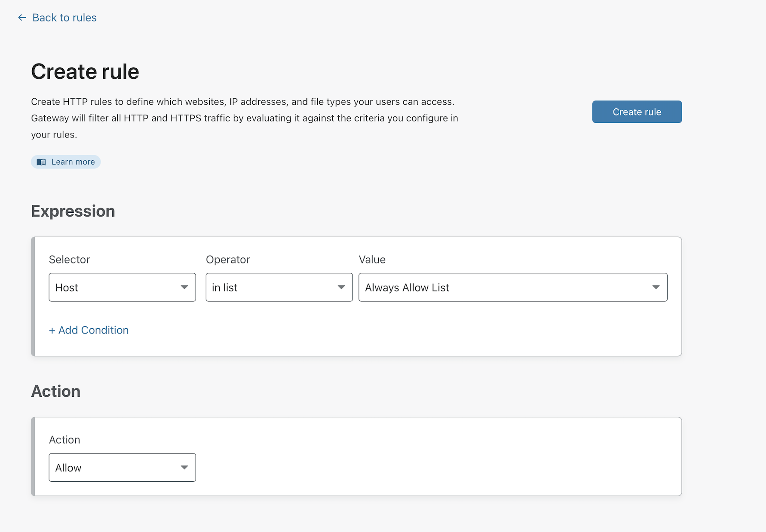Viewport: 766px width, 532px height.
Task: Click the blue Create rule button
Action: coord(637,112)
